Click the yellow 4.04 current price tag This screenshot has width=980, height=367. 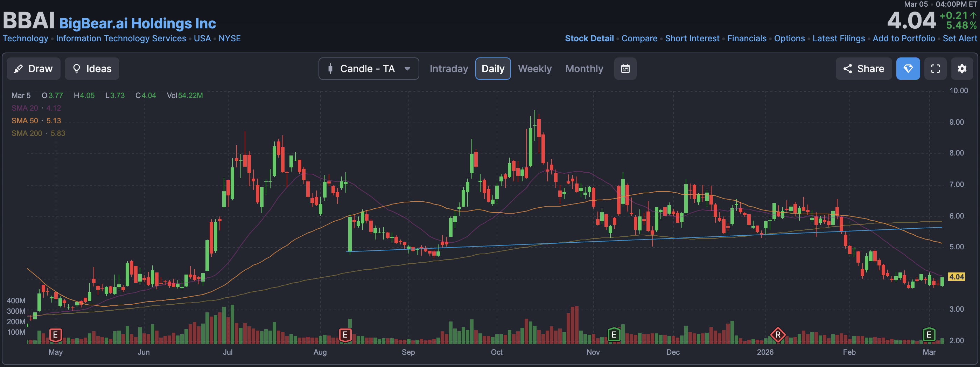956,277
